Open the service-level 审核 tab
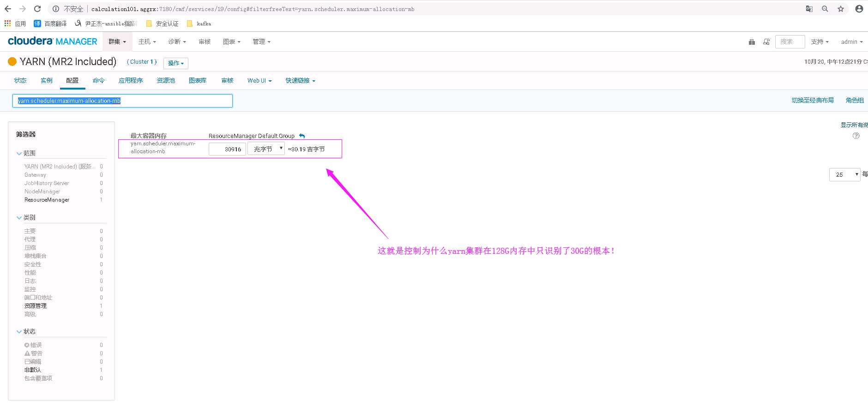The width and height of the screenshot is (868, 407). pos(227,80)
